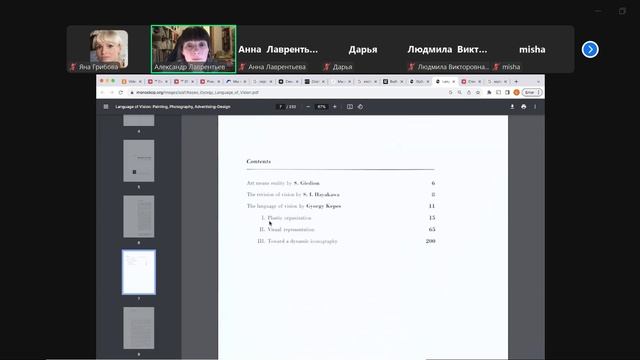Click the 67% zoom level field
The width and height of the screenshot is (640, 360).
tap(322, 107)
